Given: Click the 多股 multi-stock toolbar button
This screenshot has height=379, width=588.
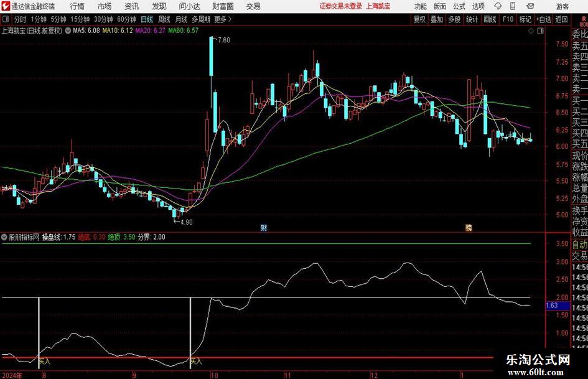Looking at the screenshot, I should coord(454,19).
